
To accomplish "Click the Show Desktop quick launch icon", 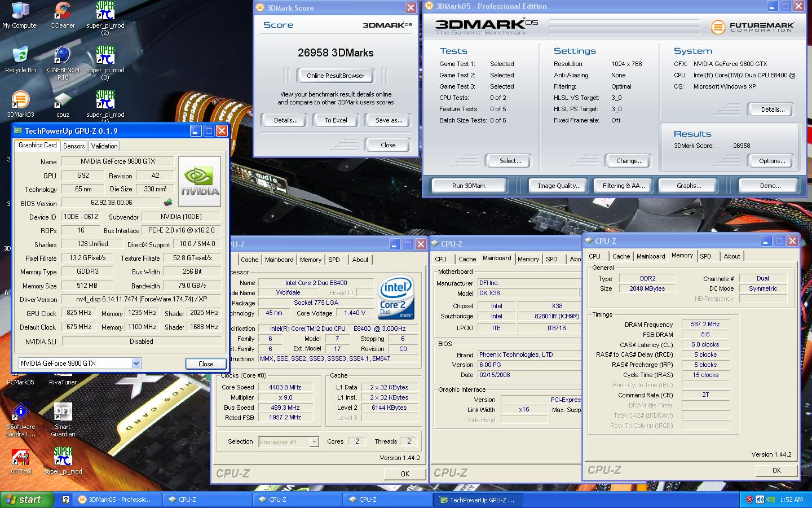I will pos(65,500).
